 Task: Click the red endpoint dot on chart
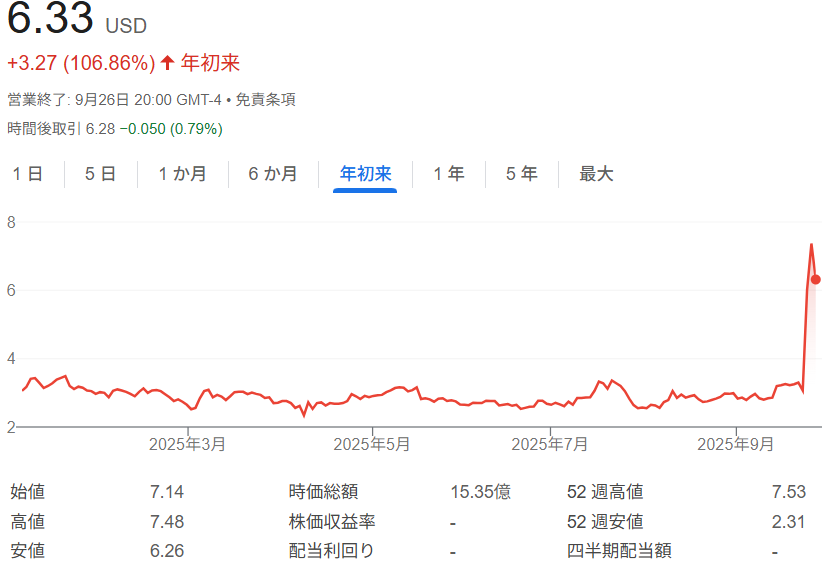(x=816, y=280)
